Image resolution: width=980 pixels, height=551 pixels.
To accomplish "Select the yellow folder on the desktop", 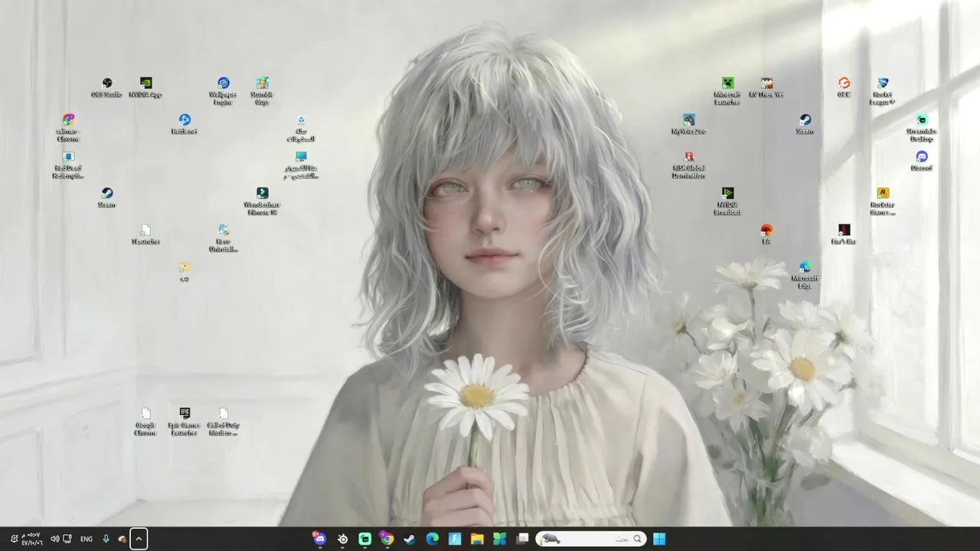I will (x=185, y=271).
